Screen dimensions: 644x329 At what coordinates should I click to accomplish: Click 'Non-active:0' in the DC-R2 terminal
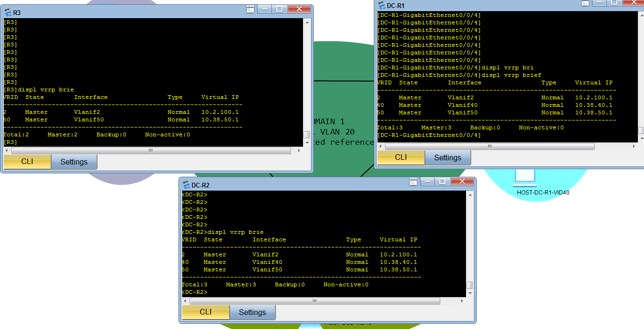(346, 284)
